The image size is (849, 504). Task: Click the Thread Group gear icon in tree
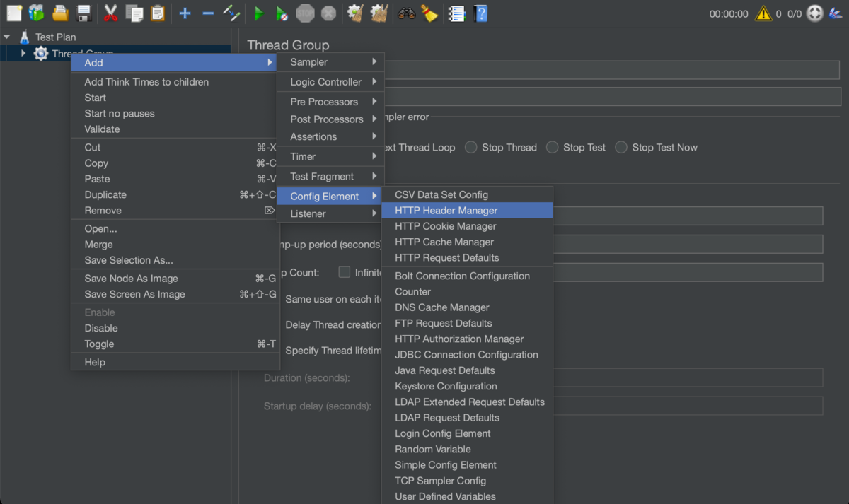[41, 53]
